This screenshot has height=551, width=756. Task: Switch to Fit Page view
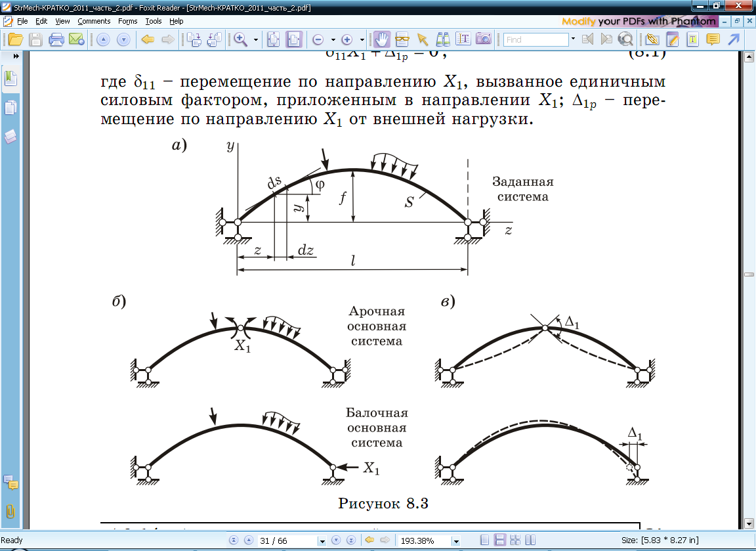pyautogui.click(x=274, y=39)
